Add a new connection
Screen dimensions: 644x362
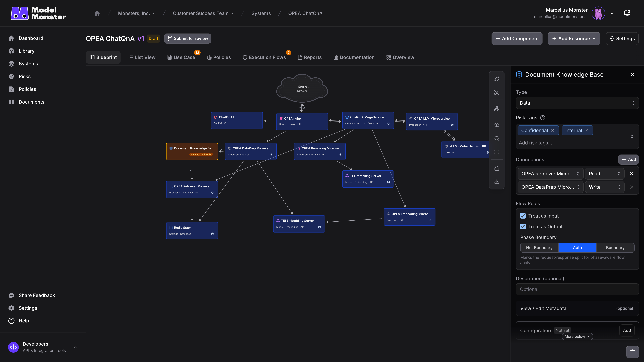pos(628,159)
